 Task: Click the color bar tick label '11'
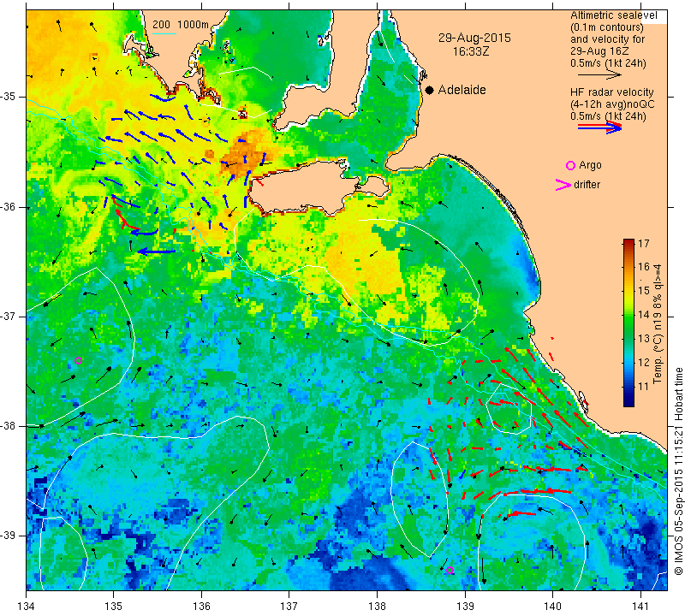644,387
